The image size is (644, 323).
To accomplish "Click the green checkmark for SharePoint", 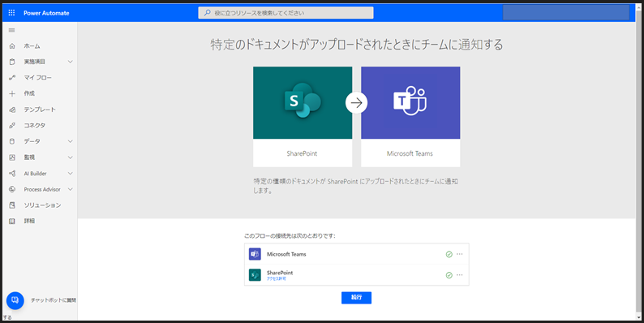I will 449,275.
